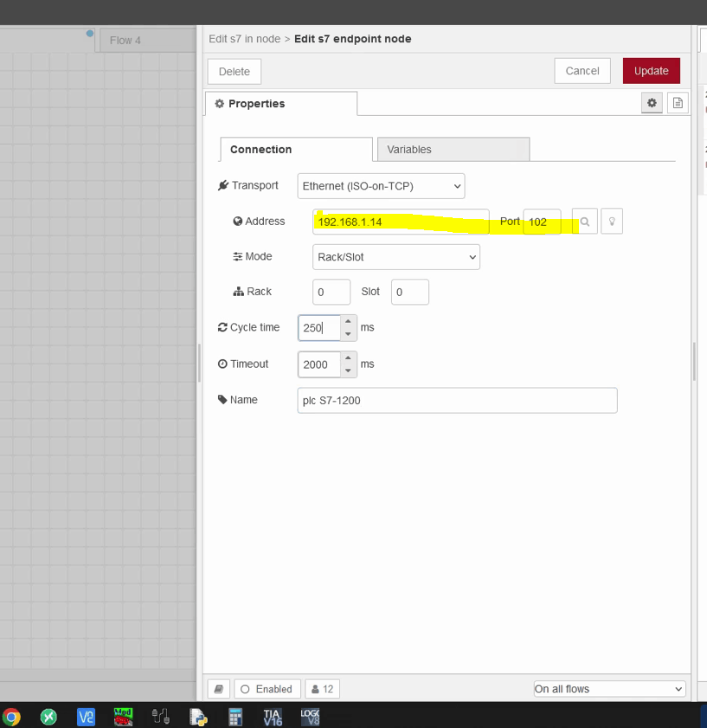
Task: Switch to the Flow 4 tab
Action: pos(146,41)
